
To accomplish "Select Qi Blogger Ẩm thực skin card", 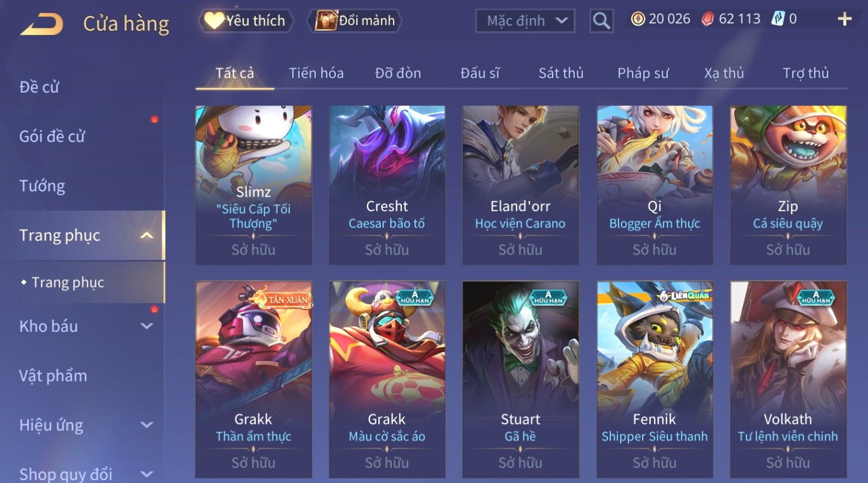I will (654, 185).
